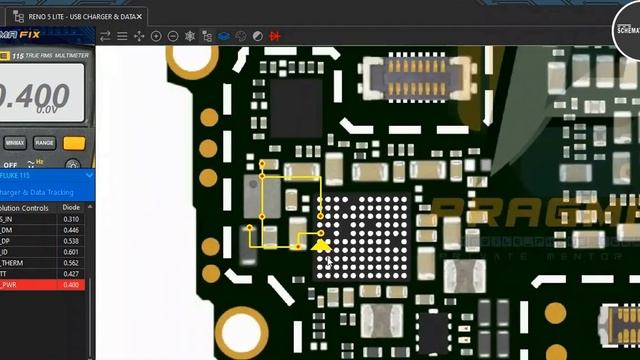
Task: Click the Diode column header
Action: click(x=71, y=208)
